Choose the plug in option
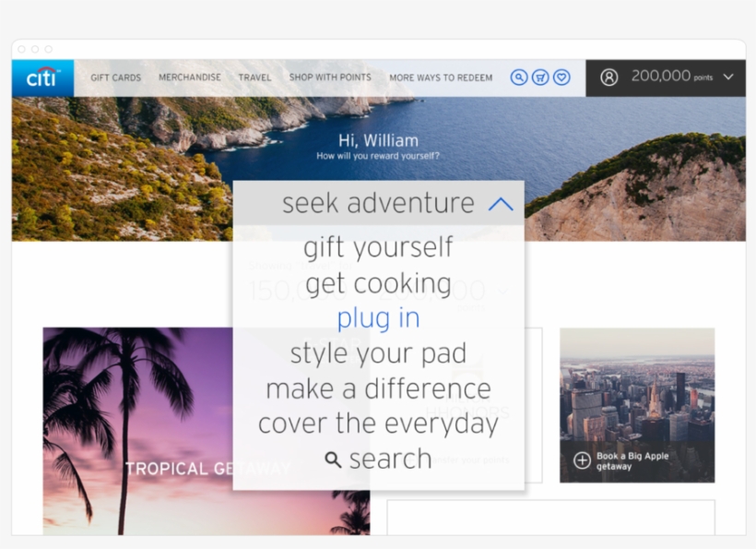 tap(378, 318)
